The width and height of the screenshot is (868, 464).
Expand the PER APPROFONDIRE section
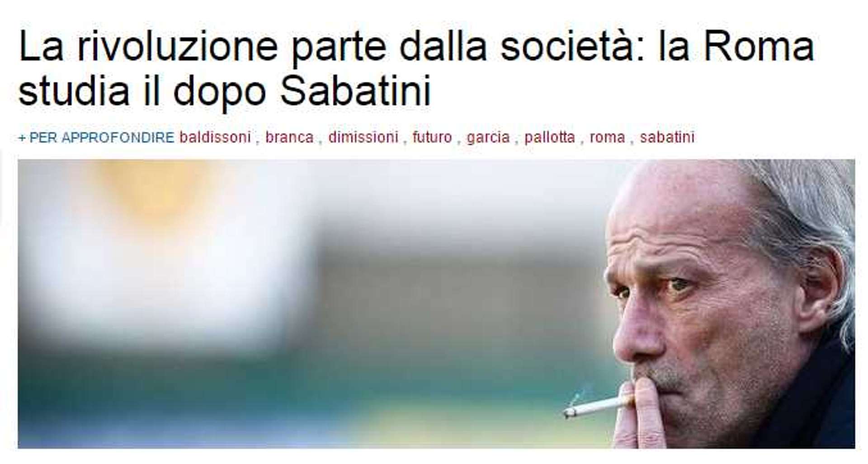pos(96,137)
